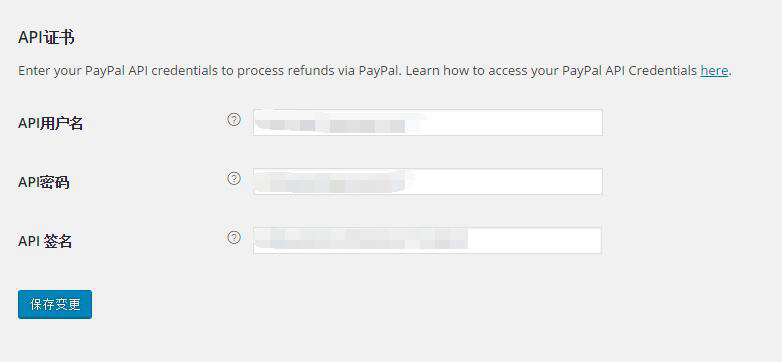Click the empty right end of API 签名 field
This screenshot has height=362, width=782.
(x=534, y=240)
